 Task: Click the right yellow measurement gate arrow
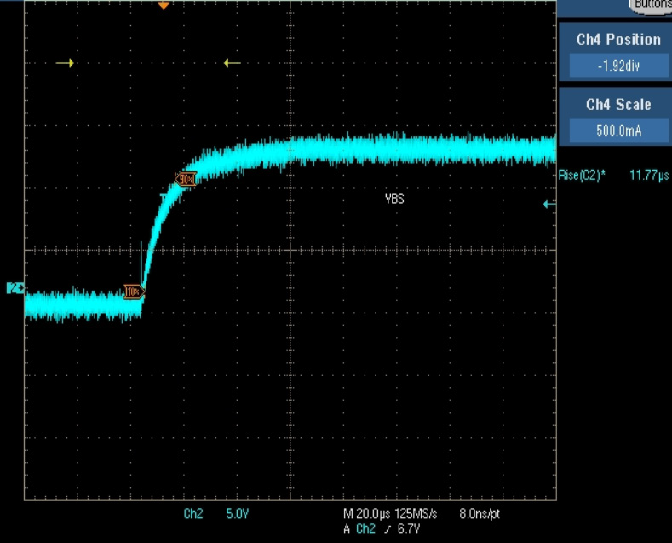pyautogui.click(x=232, y=63)
